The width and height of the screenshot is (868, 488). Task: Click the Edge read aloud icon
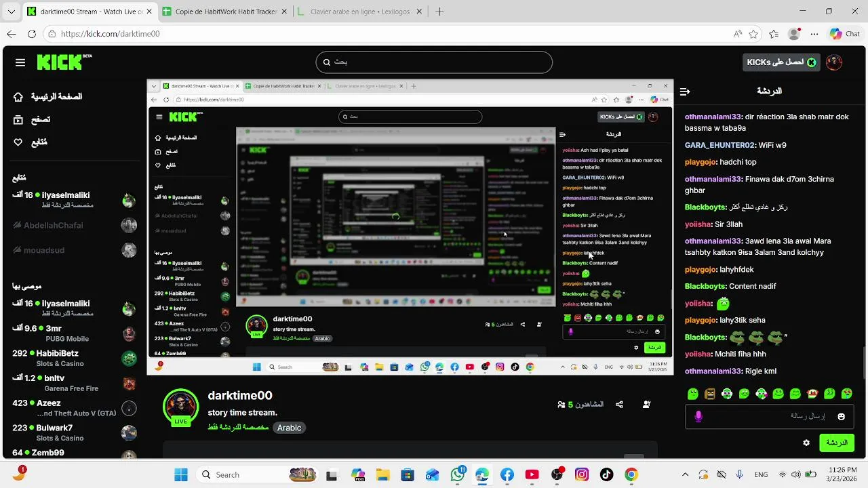pyautogui.click(x=738, y=34)
